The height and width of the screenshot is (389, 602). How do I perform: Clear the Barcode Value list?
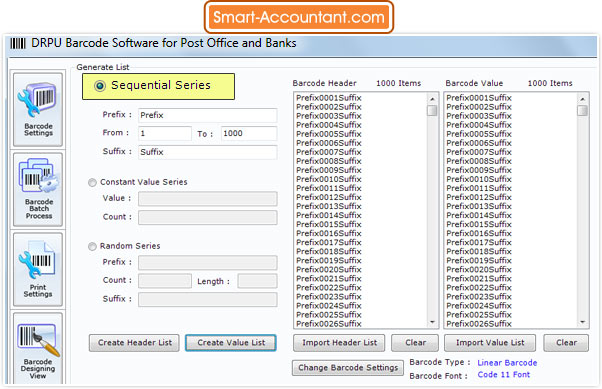point(566,343)
